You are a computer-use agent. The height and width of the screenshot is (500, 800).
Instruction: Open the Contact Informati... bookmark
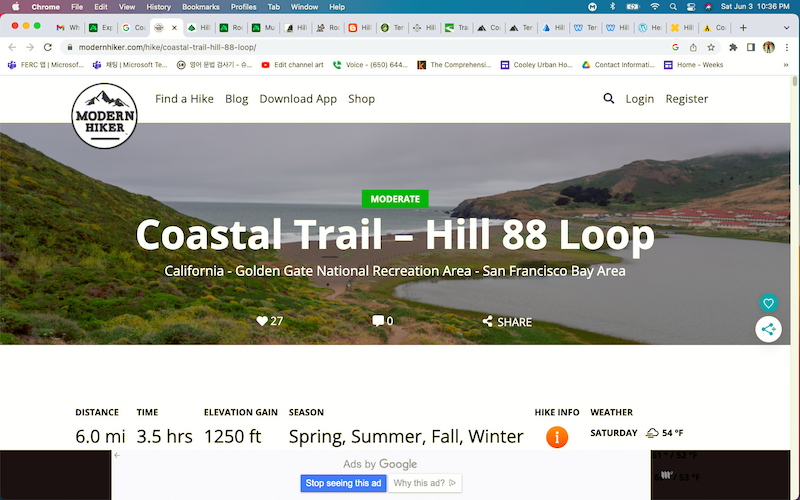(618, 65)
